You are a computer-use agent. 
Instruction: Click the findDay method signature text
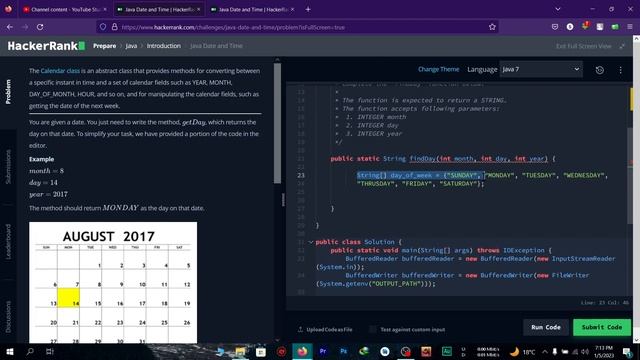click(x=478, y=159)
